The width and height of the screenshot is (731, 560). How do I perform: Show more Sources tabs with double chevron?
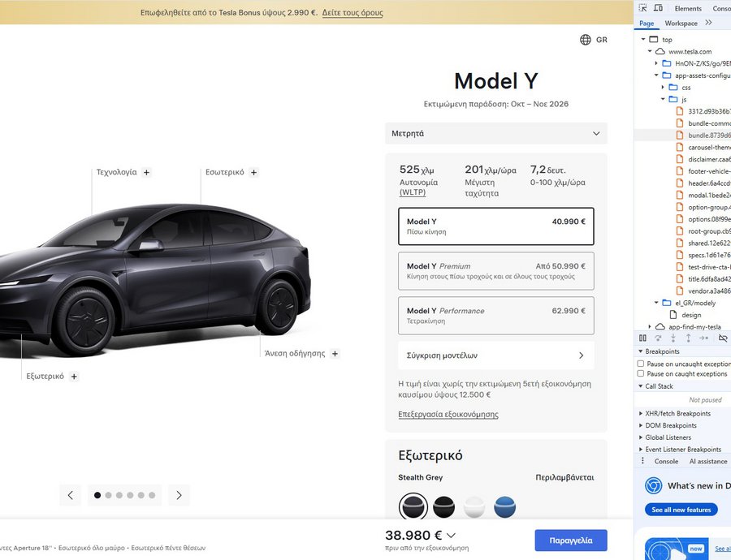(x=708, y=23)
